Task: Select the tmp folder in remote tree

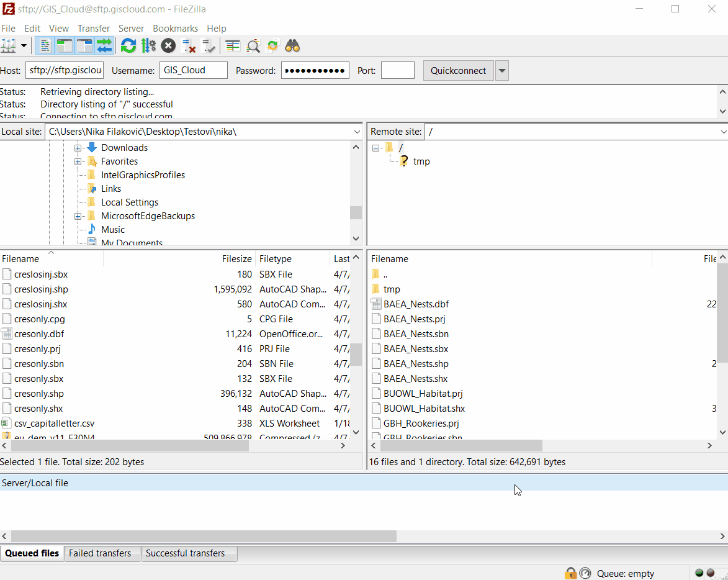Action: coord(421,161)
